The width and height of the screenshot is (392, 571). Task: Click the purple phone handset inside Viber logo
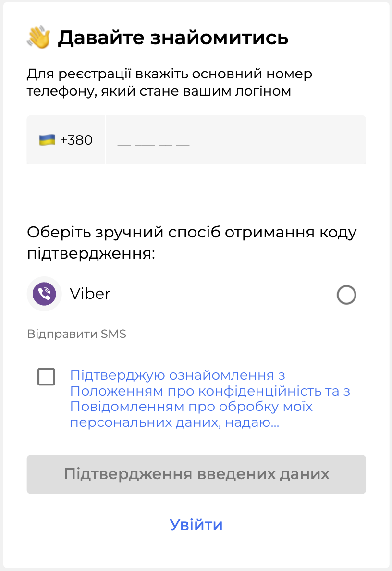(x=44, y=294)
